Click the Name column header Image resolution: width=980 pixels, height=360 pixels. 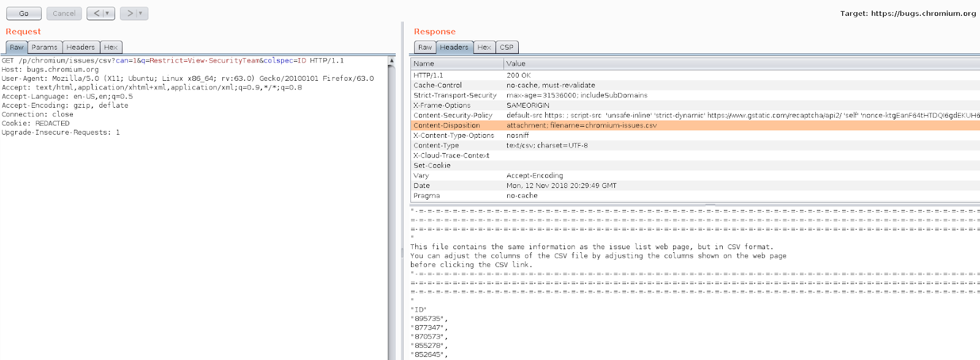coord(457,64)
